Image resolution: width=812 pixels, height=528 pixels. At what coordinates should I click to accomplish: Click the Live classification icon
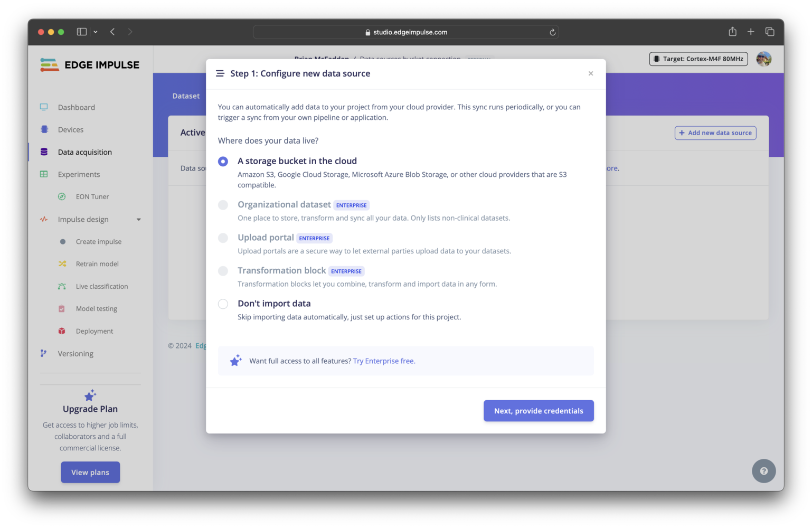click(x=62, y=286)
